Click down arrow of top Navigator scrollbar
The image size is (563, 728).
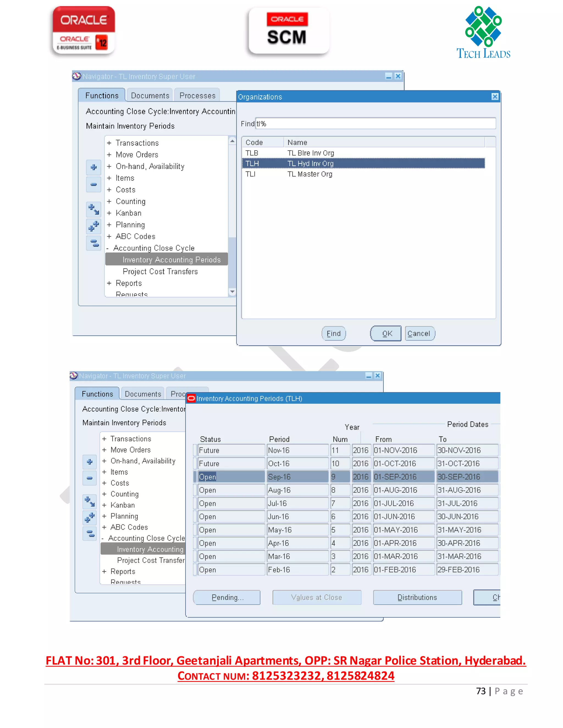233,292
